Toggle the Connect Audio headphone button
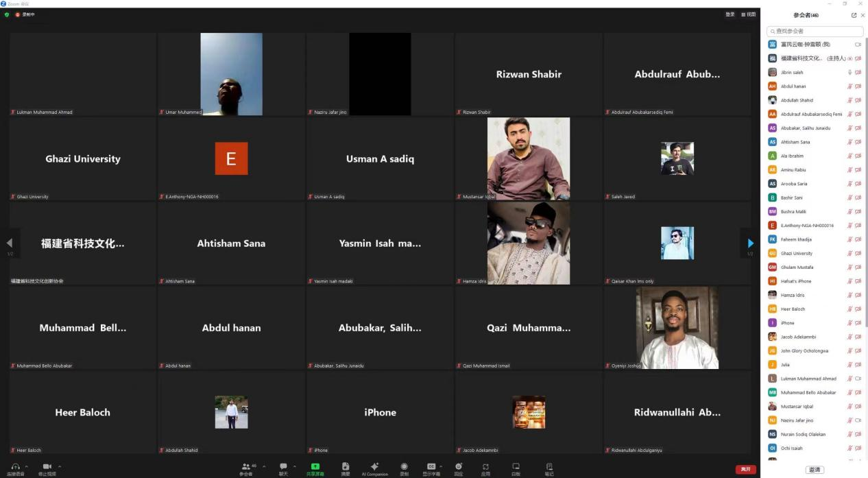This screenshot has height=478, width=868. tap(15, 467)
